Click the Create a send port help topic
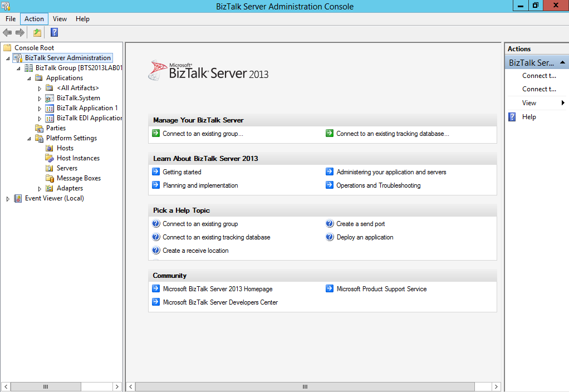The height and width of the screenshot is (392, 569). click(360, 224)
